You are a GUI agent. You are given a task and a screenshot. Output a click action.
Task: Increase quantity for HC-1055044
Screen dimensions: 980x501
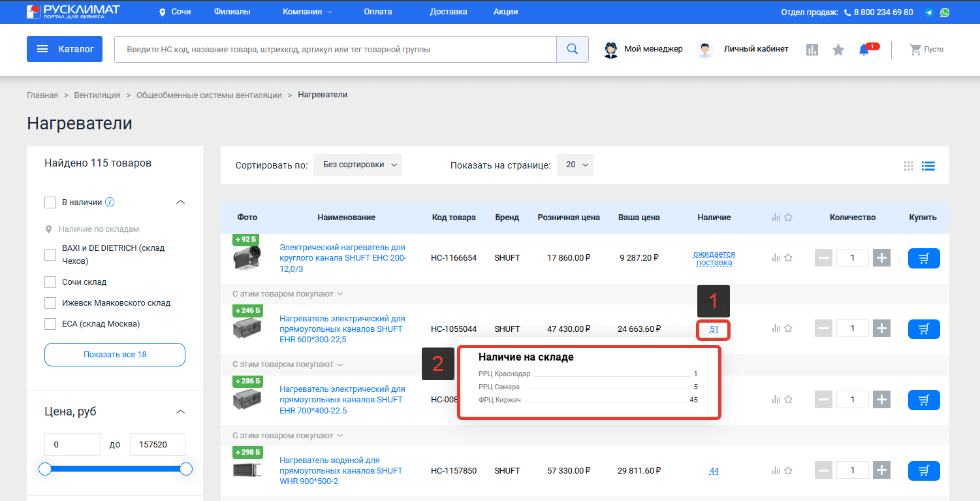882,329
